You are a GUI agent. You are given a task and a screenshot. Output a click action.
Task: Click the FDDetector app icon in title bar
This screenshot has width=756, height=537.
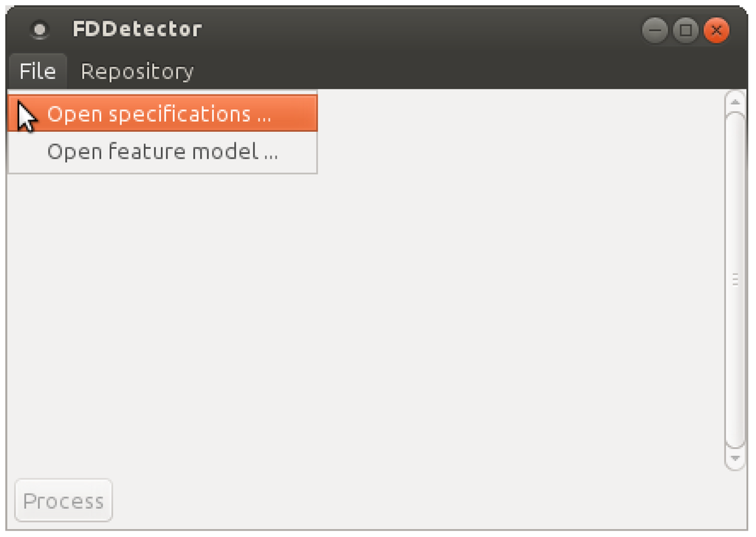[x=40, y=30]
